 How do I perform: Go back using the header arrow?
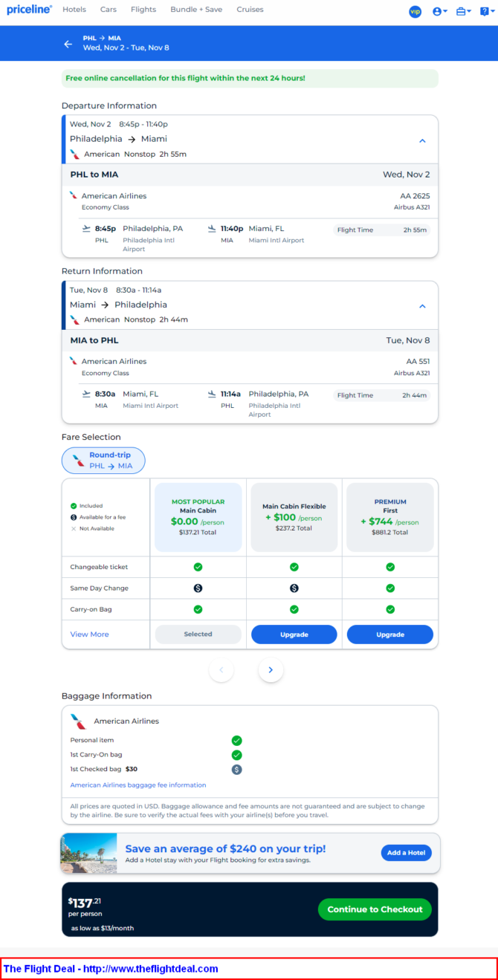pos(68,44)
